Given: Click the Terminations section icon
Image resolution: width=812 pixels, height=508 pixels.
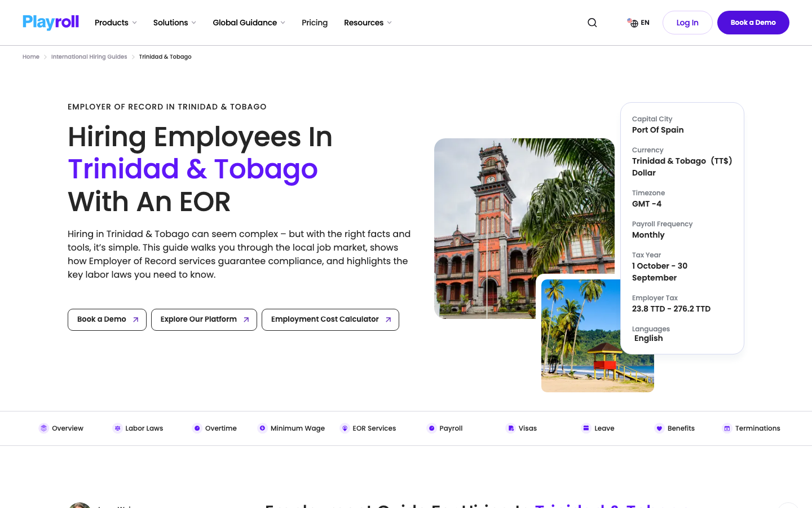Looking at the screenshot, I should (727, 428).
